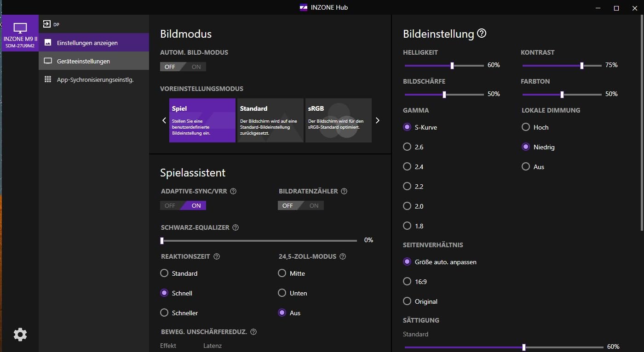This screenshot has height=352, width=644.
Task: Toggle the Bildratenzähler switch
Action: click(x=301, y=205)
